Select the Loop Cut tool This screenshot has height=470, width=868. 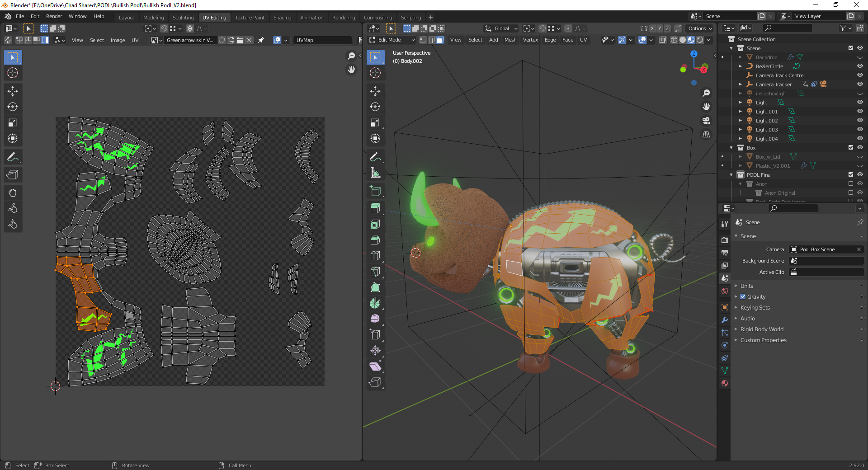click(375, 256)
